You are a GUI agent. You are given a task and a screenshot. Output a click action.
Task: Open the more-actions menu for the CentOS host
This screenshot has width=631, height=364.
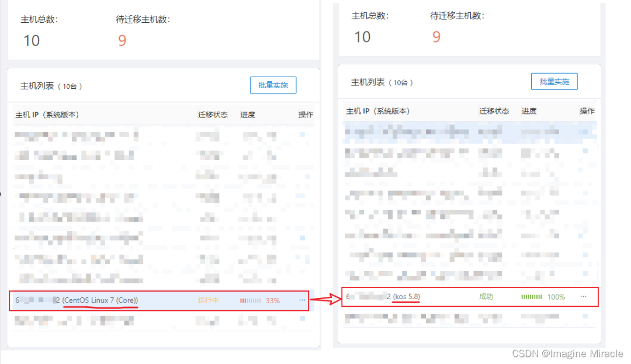click(x=302, y=300)
